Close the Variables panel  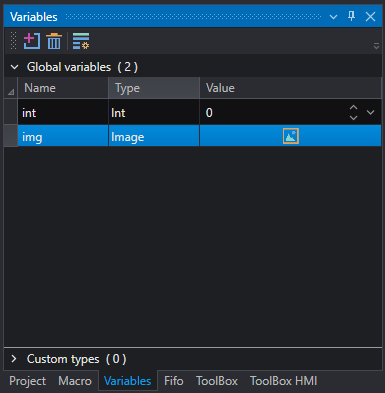click(370, 16)
